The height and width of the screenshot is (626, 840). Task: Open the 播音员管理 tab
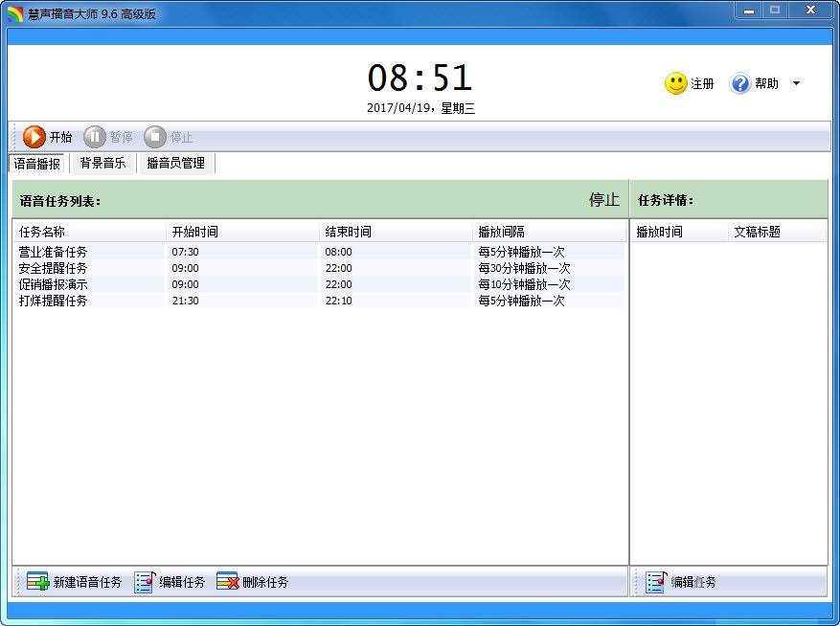[175, 163]
